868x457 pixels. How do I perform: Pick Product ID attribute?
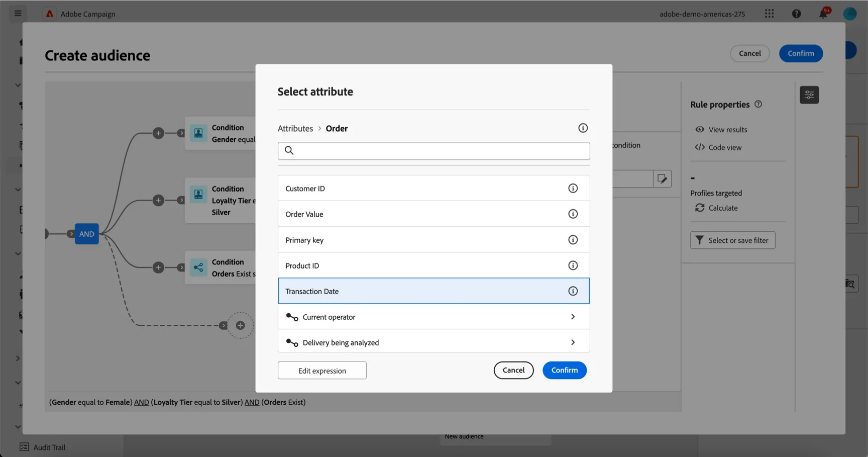pos(433,265)
